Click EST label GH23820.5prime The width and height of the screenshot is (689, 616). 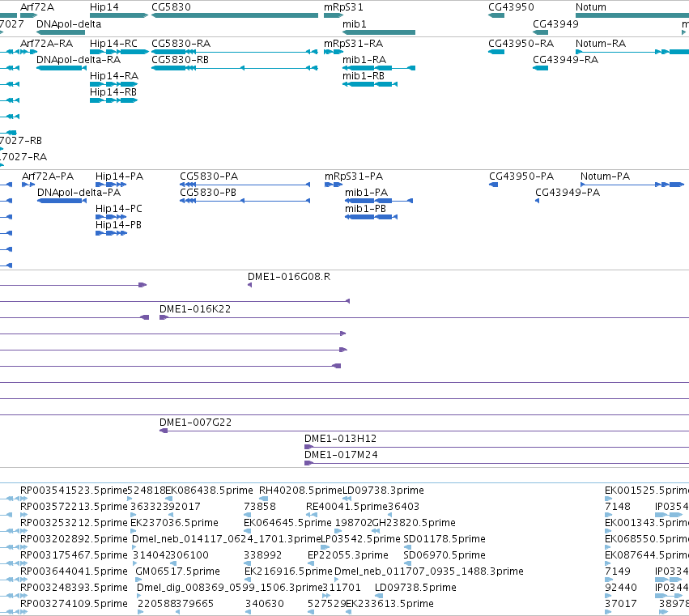pyautogui.click(x=414, y=522)
